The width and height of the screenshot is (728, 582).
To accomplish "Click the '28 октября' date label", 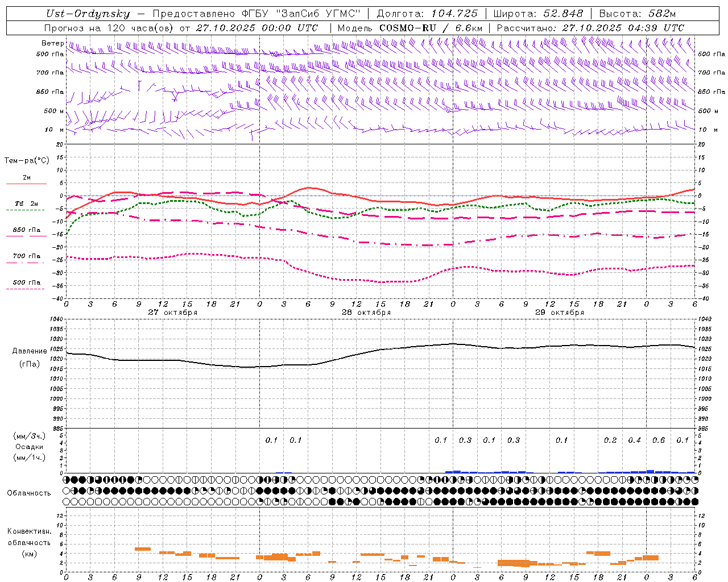I will pos(366,313).
